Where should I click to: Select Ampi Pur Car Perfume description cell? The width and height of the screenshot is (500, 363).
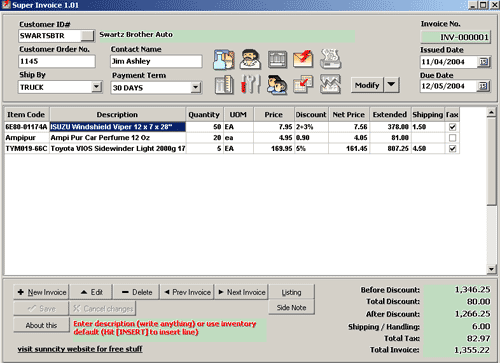[x=118, y=138]
